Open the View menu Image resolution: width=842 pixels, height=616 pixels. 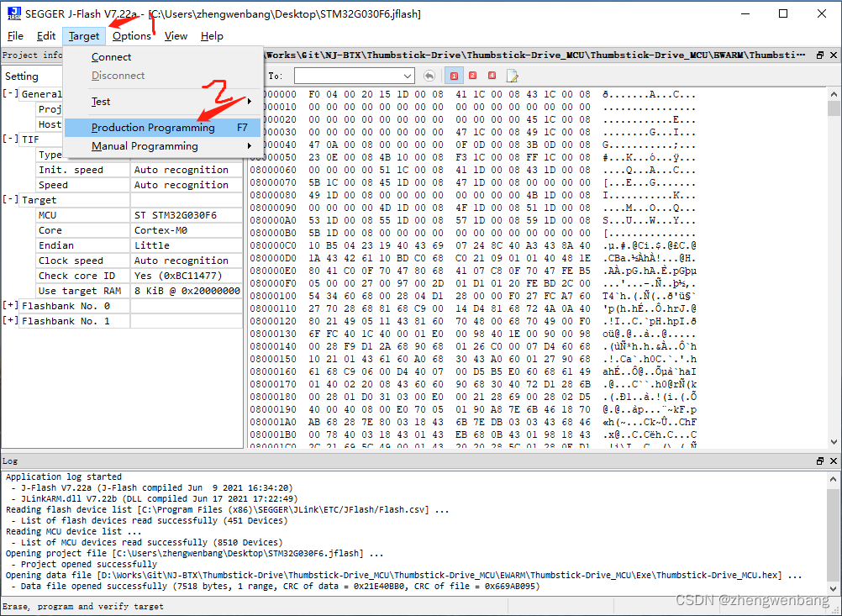176,36
